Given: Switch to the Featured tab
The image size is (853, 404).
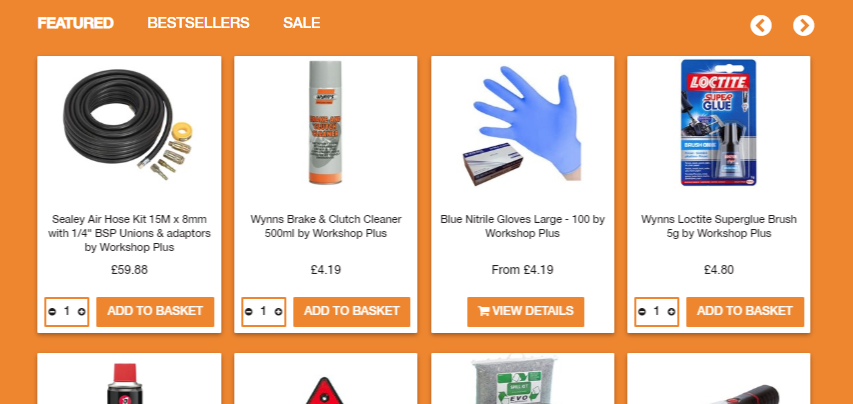Looking at the screenshot, I should pyautogui.click(x=76, y=23).
